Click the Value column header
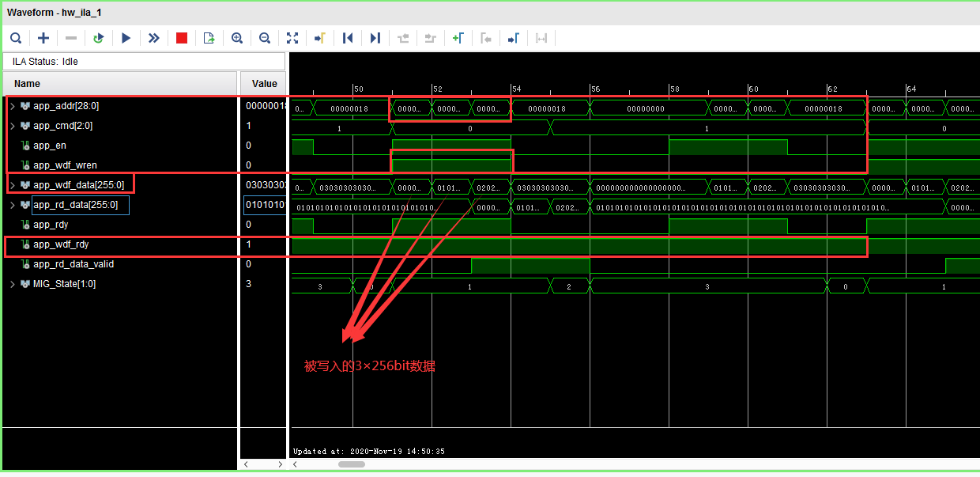This screenshot has height=477, width=980. click(264, 84)
